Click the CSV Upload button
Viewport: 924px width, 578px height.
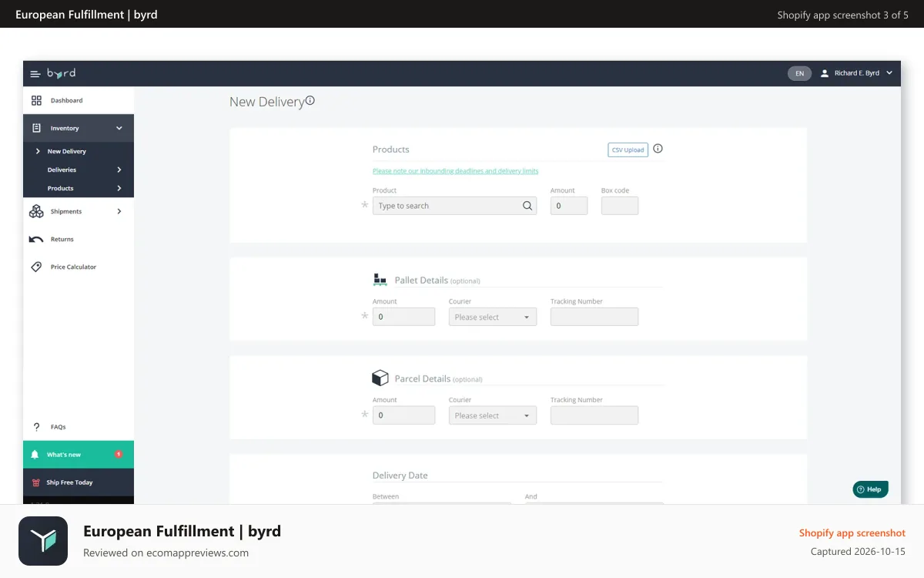[628, 150]
